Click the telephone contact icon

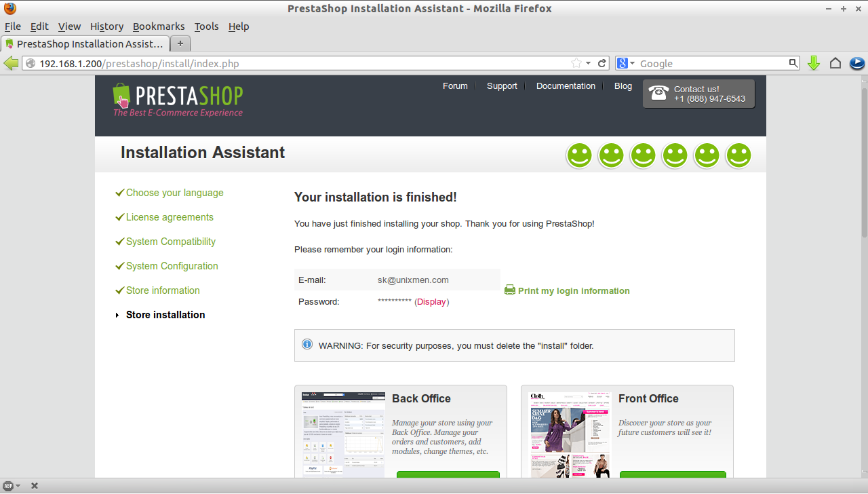click(x=658, y=93)
